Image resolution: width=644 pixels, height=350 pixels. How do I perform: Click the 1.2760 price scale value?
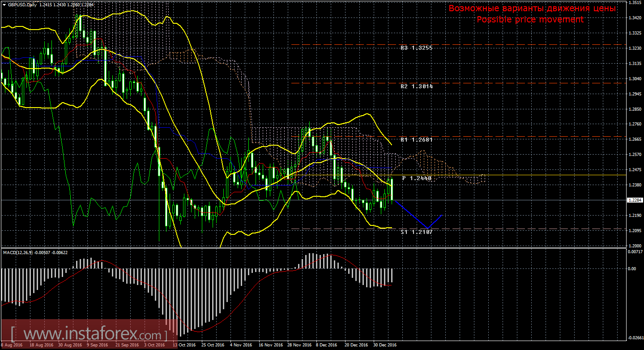point(635,124)
